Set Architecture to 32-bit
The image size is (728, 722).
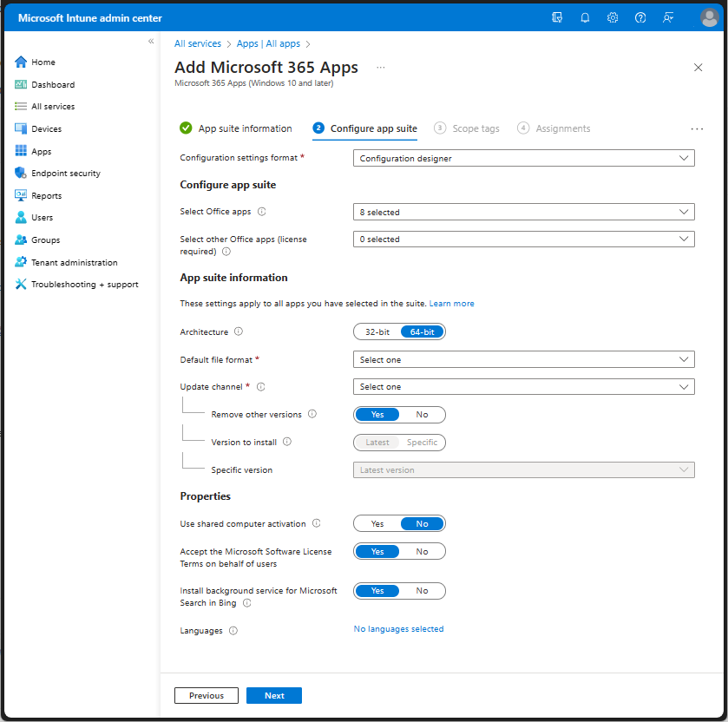tap(377, 332)
